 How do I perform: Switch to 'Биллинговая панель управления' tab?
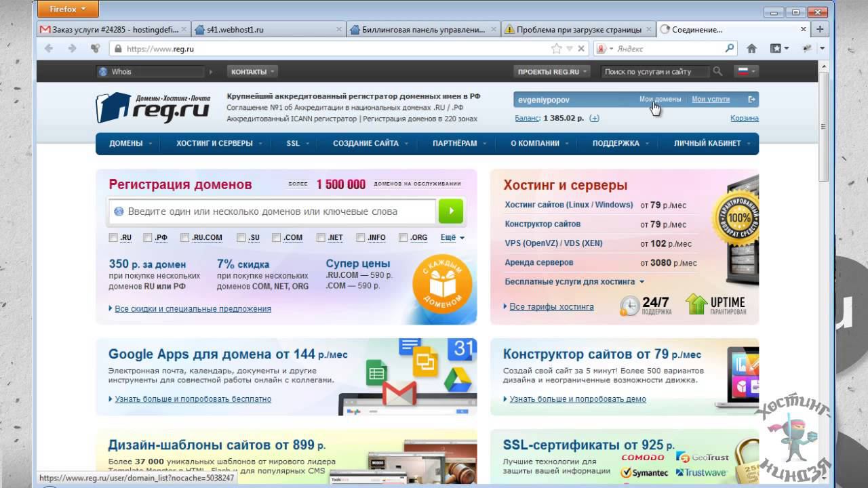(x=424, y=30)
